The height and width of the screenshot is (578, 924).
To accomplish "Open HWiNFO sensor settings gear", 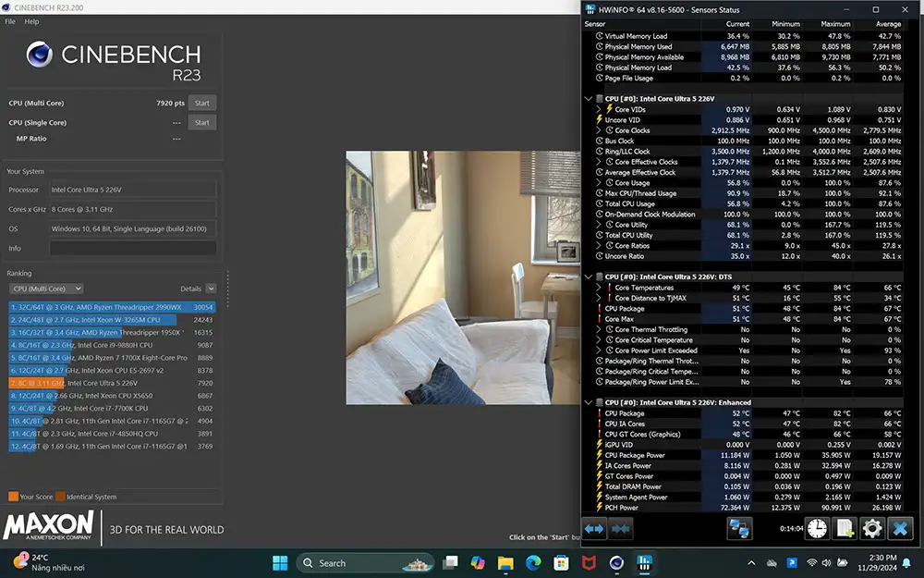I will pyautogui.click(x=871, y=528).
